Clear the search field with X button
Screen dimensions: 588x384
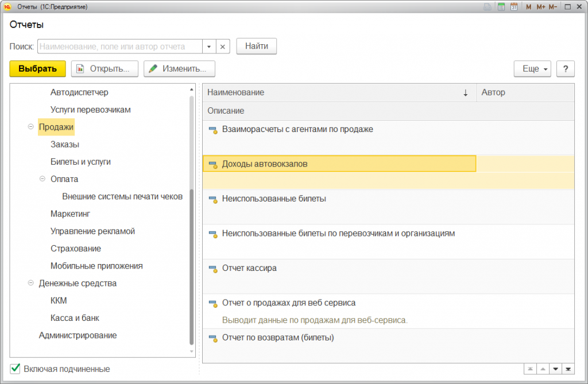point(223,46)
